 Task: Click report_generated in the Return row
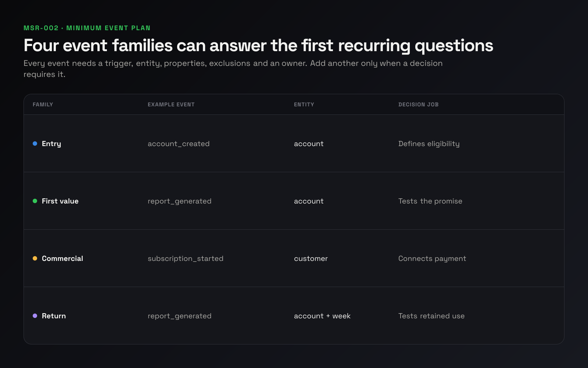pos(179,316)
